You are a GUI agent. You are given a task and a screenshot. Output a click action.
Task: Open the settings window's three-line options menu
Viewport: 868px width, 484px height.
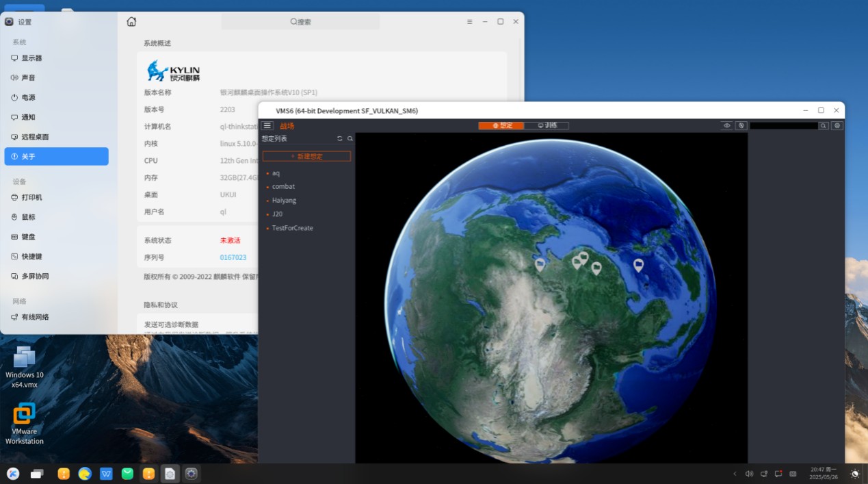click(x=469, y=22)
